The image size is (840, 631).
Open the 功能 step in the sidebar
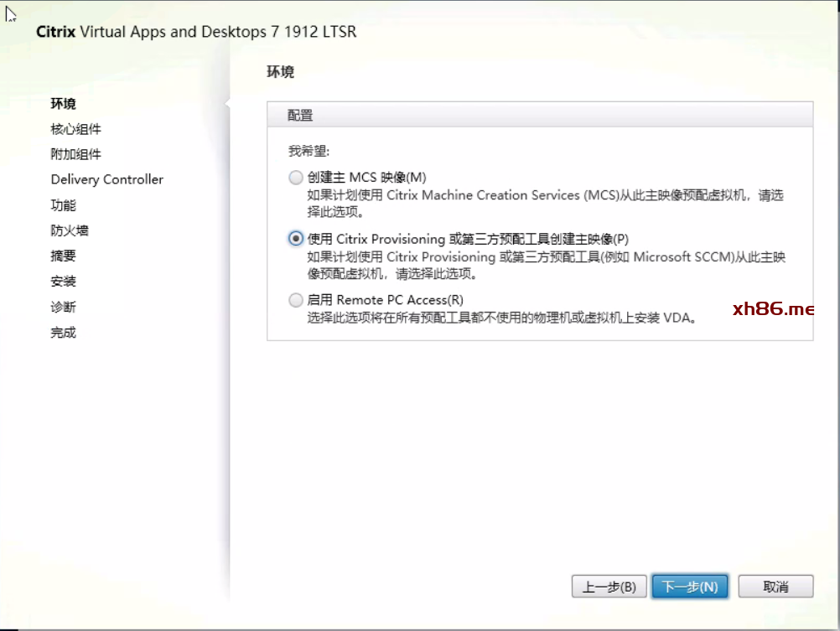point(64,205)
